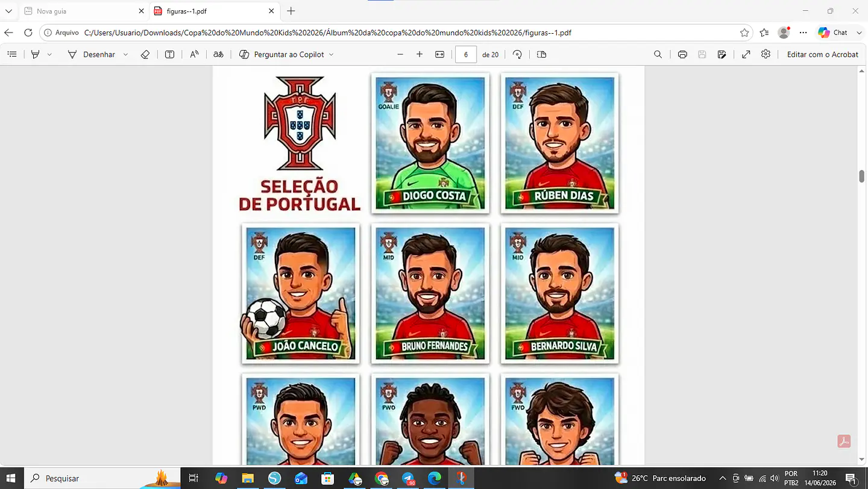Expand the tab actions menu chevron
The image size is (868, 489).
click(8, 11)
